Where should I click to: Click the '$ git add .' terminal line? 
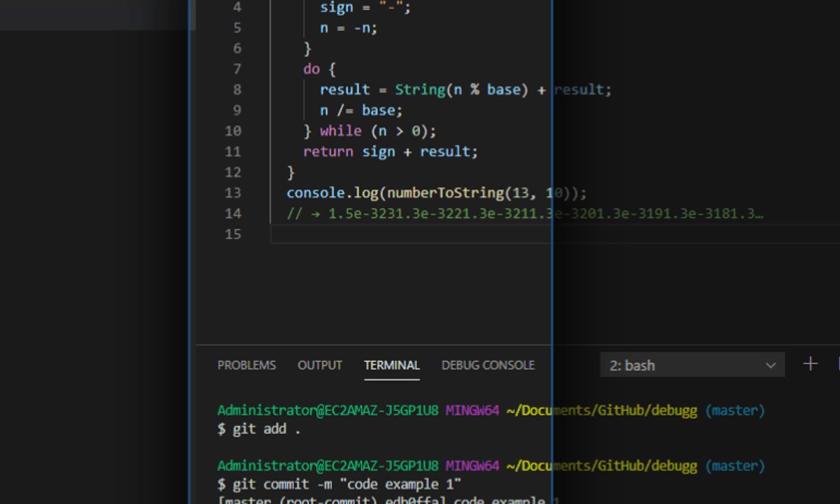[259, 429]
